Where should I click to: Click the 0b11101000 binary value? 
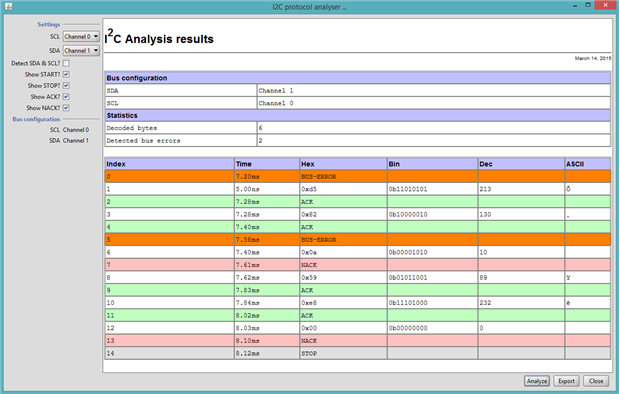point(408,303)
